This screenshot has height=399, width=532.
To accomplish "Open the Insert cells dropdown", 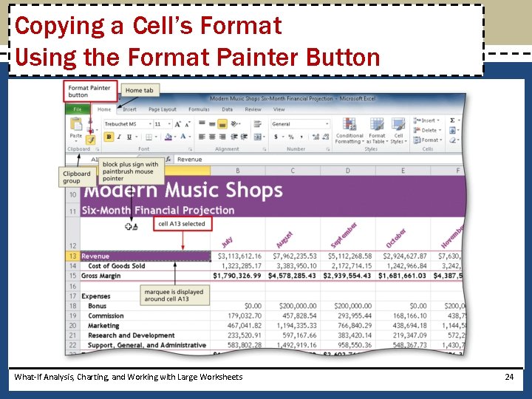I will [426, 120].
